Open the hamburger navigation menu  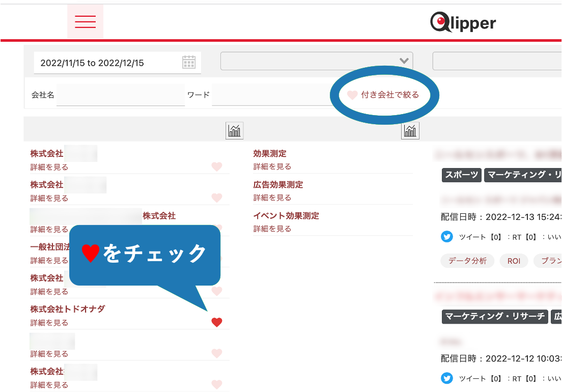click(x=85, y=21)
